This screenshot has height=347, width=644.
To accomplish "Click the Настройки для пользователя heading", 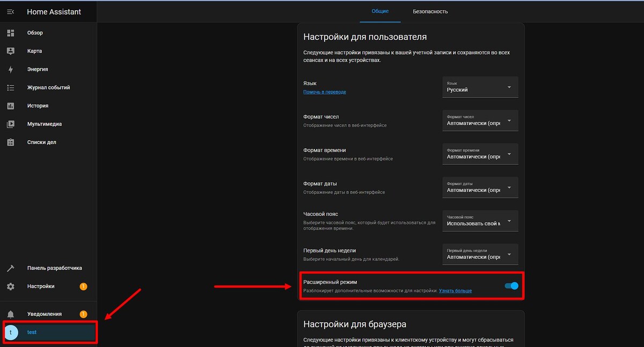I will (365, 37).
